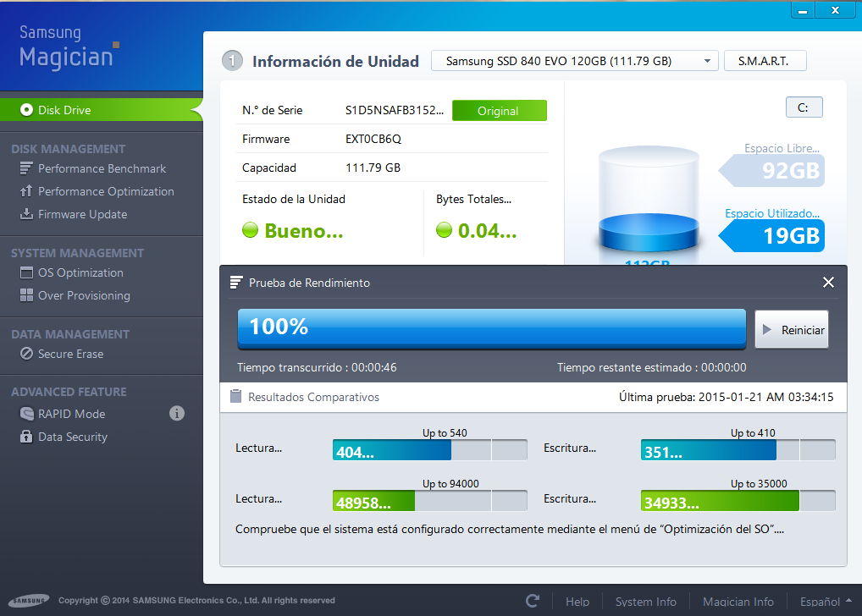Open Performance Benchmark section
Viewport: 862px width, 616px height.
click(102, 168)
